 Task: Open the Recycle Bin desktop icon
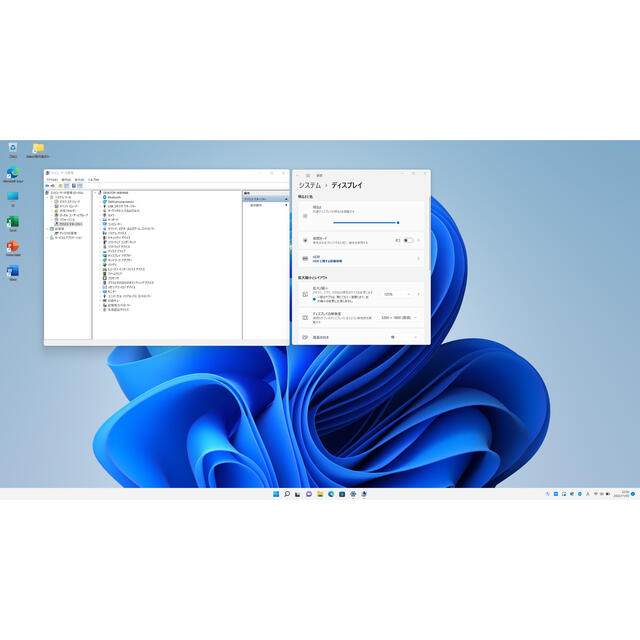(13, 148)
